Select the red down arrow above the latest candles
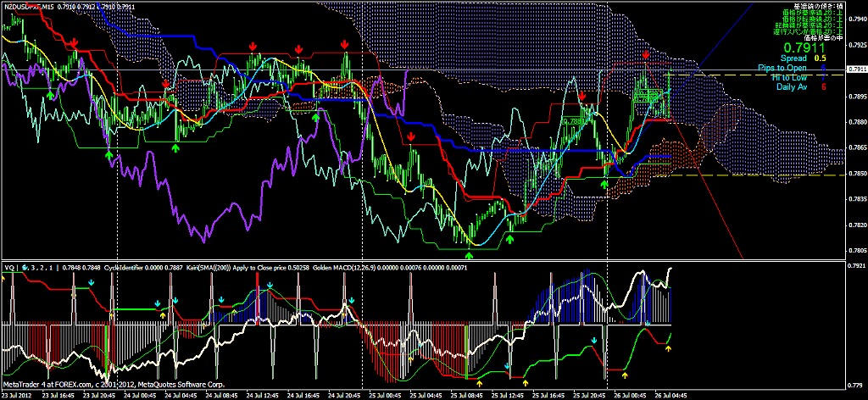This screenshot has width=868, height=400. point(646,55)
